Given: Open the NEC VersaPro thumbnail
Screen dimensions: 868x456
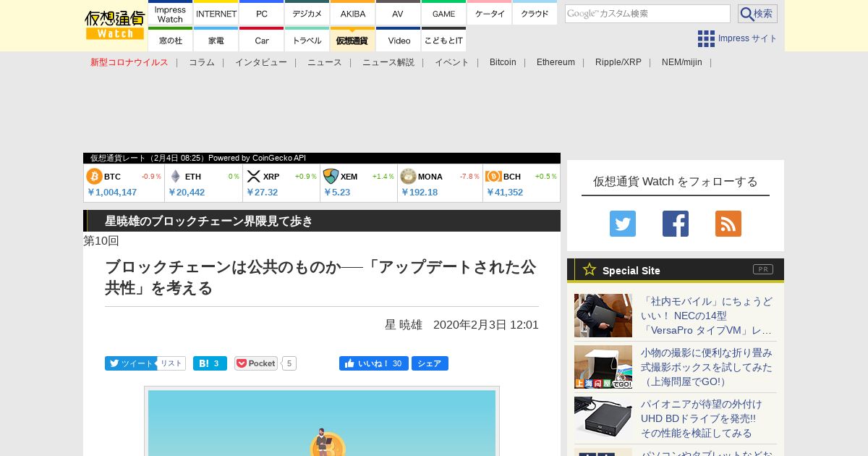Looking at the screenshot, I should 603,316.
